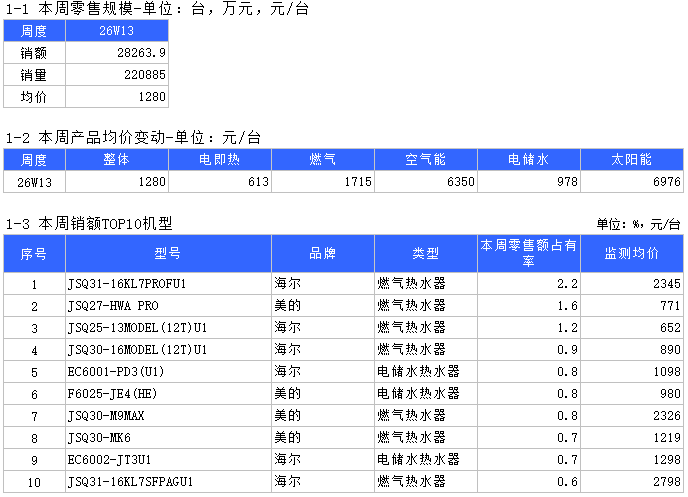Click the 品牌 column header
Image resolution: width=688 pixels, height=497 pixels.
(323, 254)
